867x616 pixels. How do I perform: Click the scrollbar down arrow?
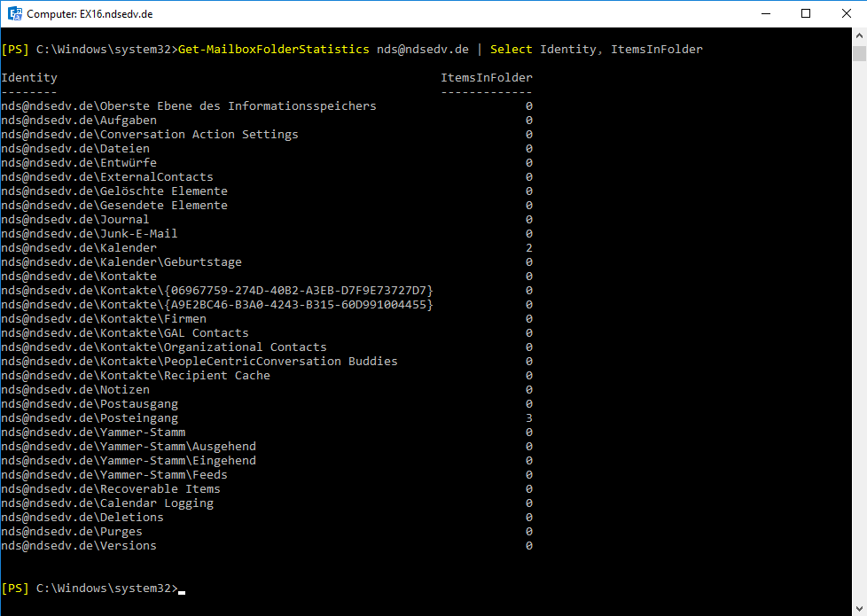point(858,608)
